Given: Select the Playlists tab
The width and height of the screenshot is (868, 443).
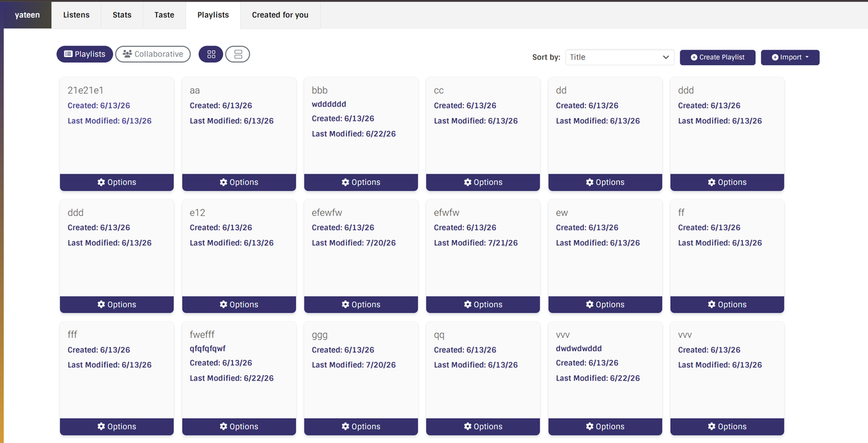Looking at the screenshot, I should [213, 15].
